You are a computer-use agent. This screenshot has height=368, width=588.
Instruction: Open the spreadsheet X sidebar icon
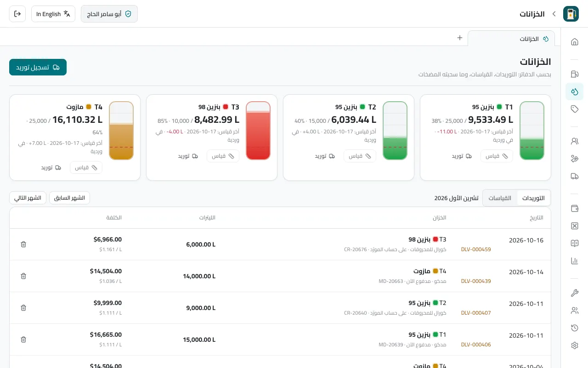(x=574, y=226)
